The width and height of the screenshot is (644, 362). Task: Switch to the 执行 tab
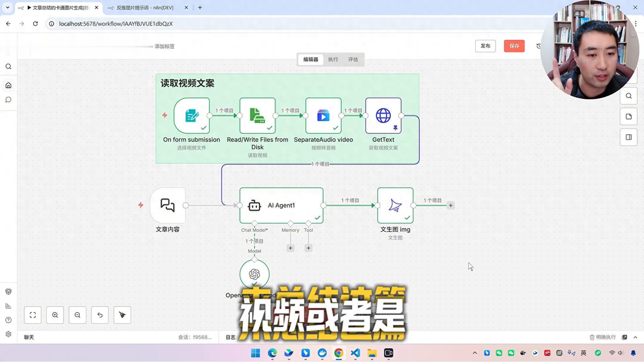pyautogui.click(x=333, y=60)
